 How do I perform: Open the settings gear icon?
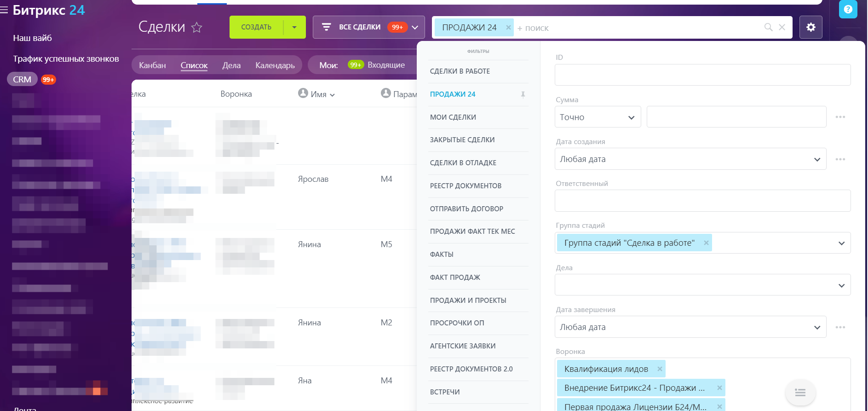(811, 27)
